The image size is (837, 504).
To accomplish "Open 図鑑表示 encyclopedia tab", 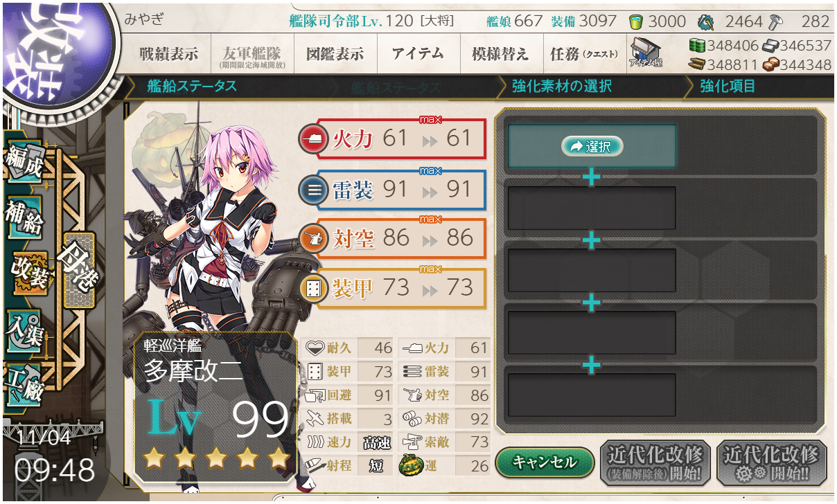I will 335,54.
